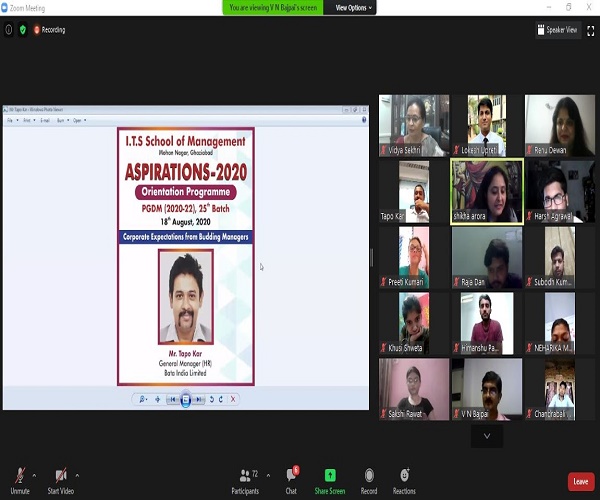
Task: Select shikha arora's highlighted video tile
Action: click(x=487, y=192)
